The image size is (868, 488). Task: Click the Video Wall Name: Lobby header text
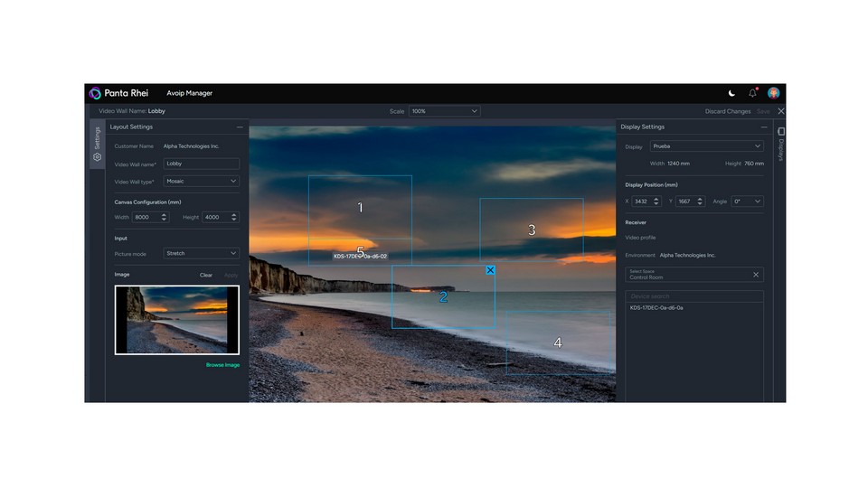132,111
